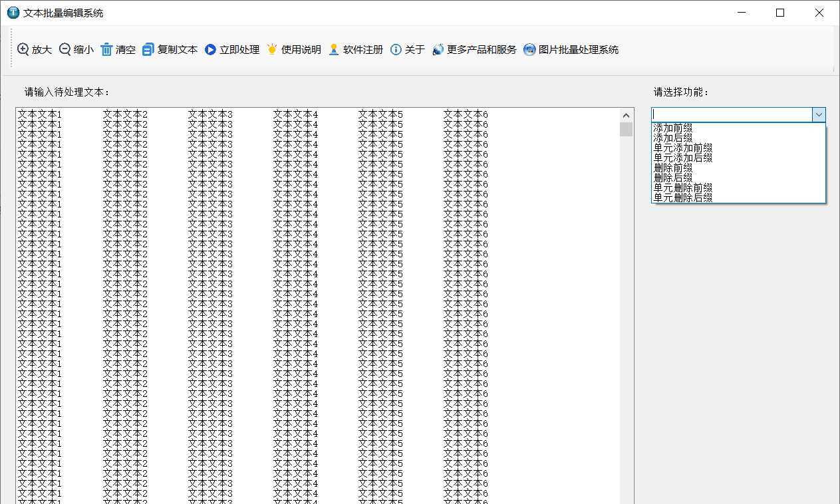The height and width of the screenshot is (504, 840).
Task: Select 添加后缀 from the dropdown list
Action: click(738, 138)
